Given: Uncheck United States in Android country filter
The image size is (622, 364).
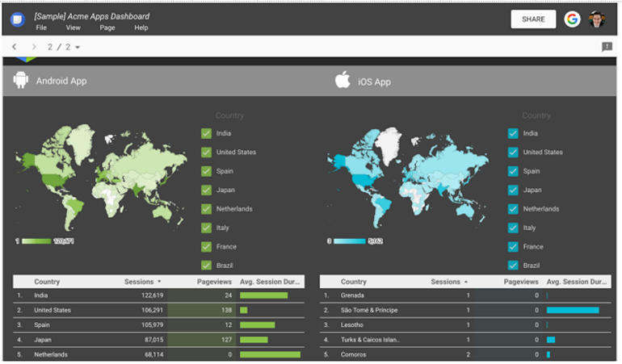Looking at the screenshot, I should pyautogui.click(x=206, y=153).
